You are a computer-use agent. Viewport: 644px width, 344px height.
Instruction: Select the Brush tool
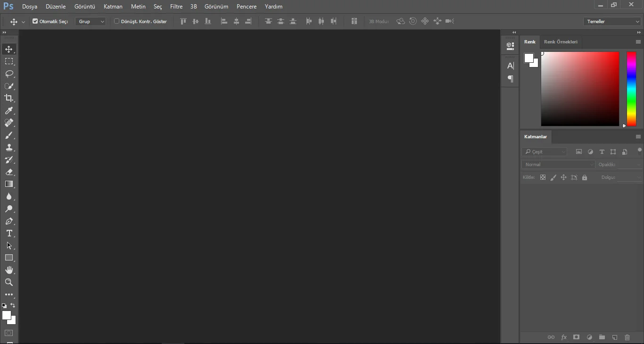click(9, 135)
